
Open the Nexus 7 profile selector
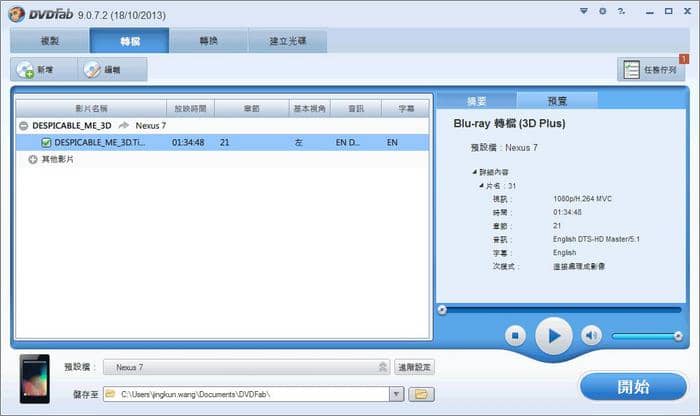(246, 367)
